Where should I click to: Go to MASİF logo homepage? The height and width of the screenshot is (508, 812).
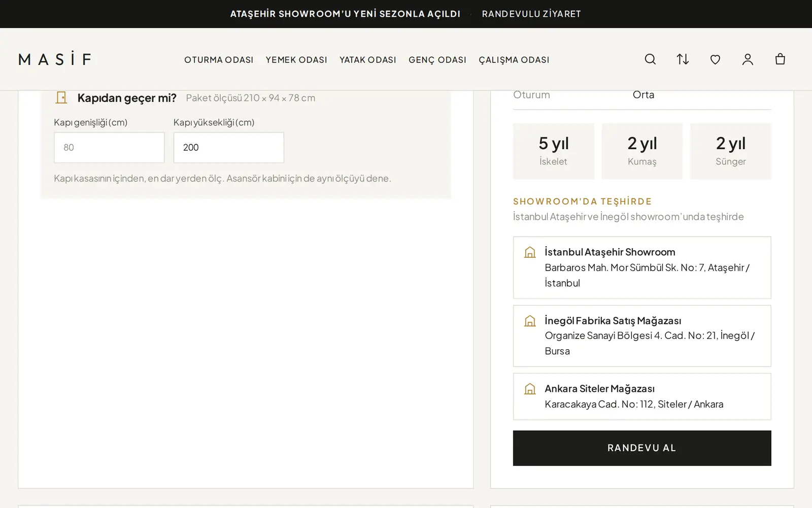55,59
